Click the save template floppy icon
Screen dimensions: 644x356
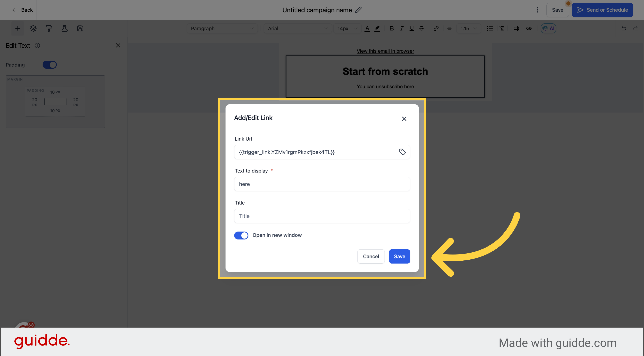pyautogui.click(x=80, y=29)
